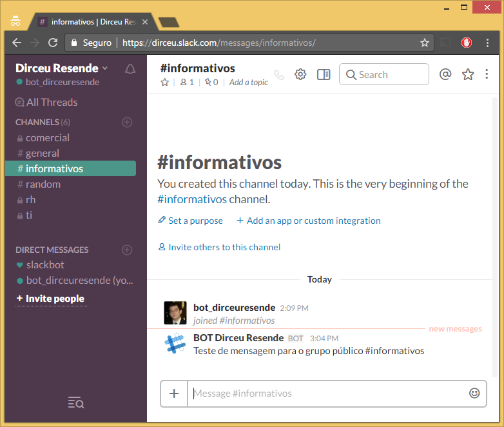Viewport: 504px width, 427px height.
Task: Add a new channel with plus icon
Action: coord(127,123)
